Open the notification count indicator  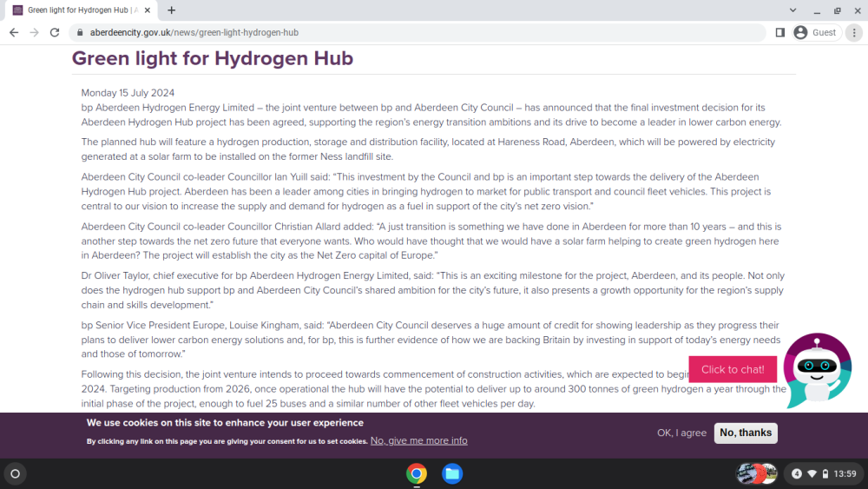point(797,474)
